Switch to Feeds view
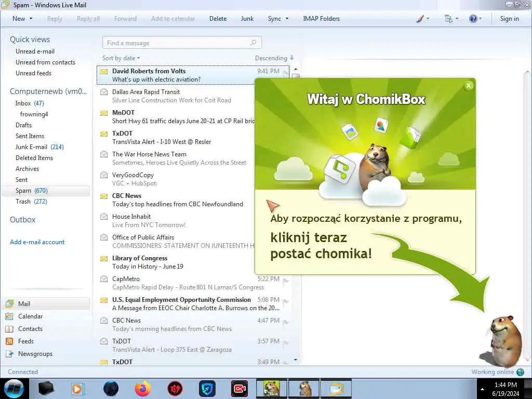Viewport: 532px width, 399px height. pos(26,341)
